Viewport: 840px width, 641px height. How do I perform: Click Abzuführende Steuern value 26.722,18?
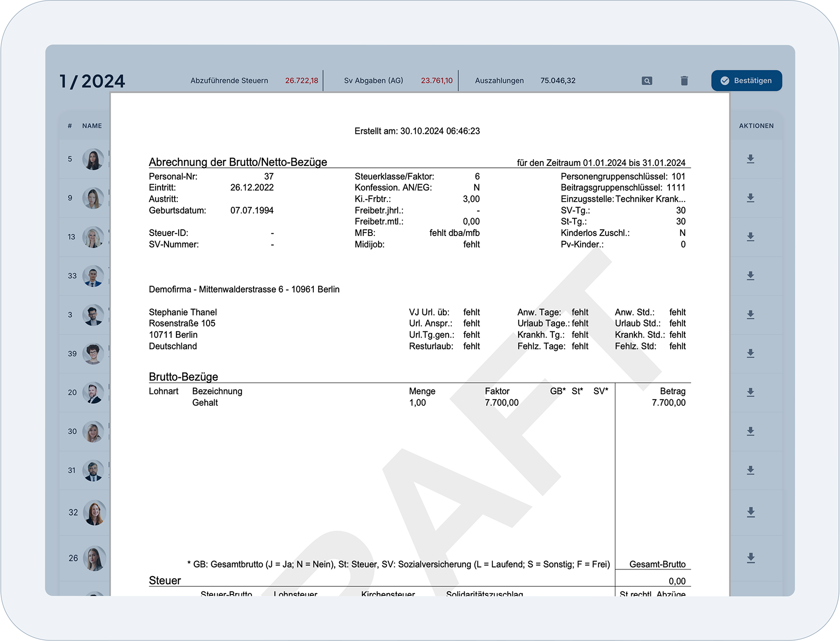[301, 81]
